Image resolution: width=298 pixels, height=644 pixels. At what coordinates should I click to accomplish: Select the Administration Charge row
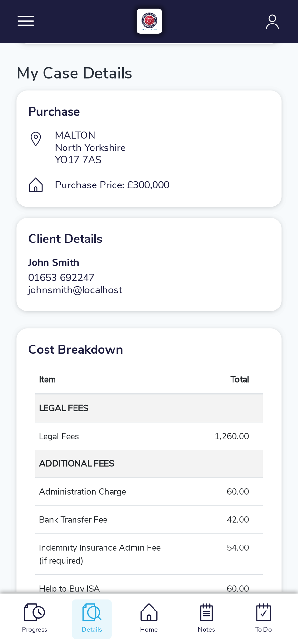point(149,492)
